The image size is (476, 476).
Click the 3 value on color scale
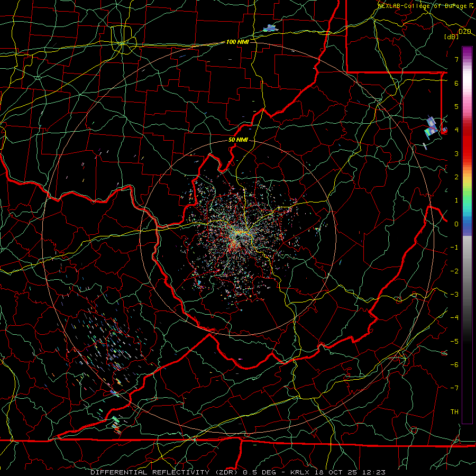(x=456, y=153)
